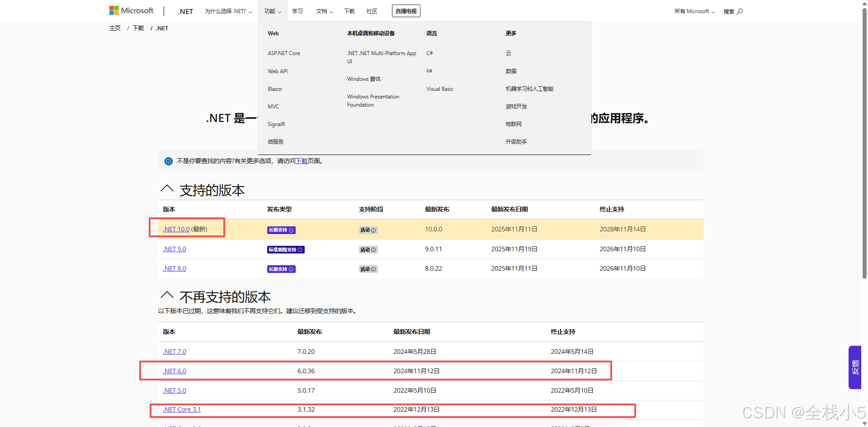This screenshot has width=868, height=427.
Task: Click the 搜索 search label
Action: tap(729, 12)
